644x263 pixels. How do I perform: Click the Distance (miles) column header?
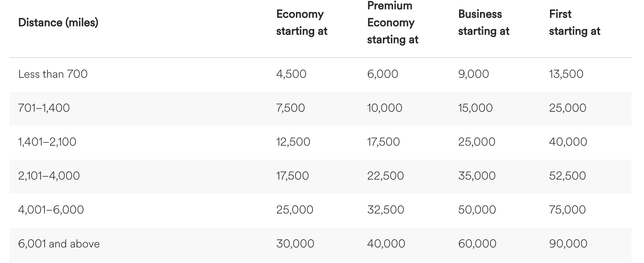point(58,23)
